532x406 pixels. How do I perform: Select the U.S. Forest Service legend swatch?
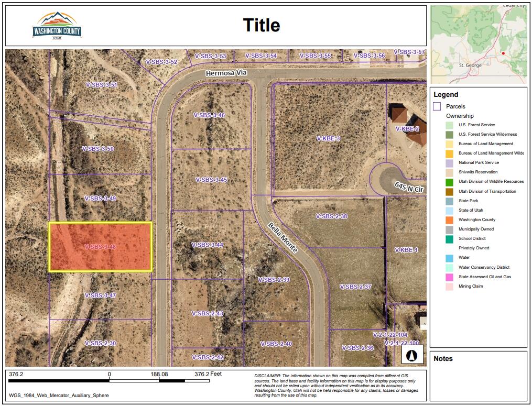[449, 125]
